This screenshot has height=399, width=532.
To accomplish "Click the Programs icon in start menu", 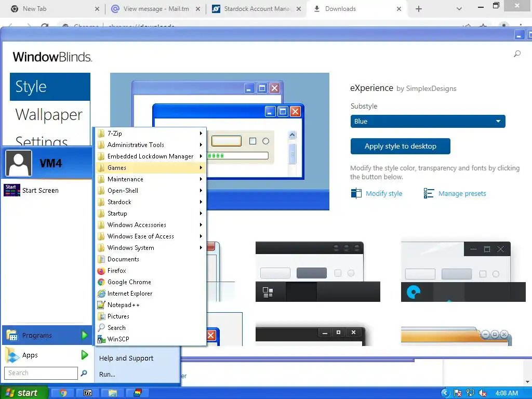I will [12, 335].
